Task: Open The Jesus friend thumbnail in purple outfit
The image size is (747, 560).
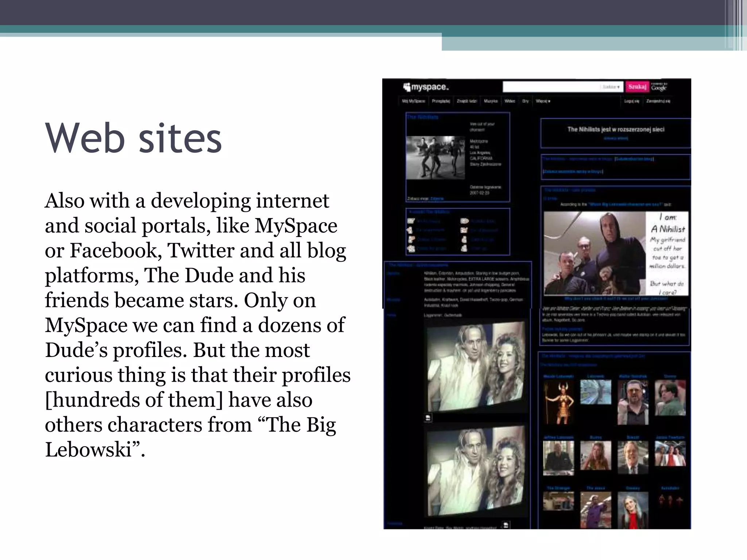Action: point(596,510)
